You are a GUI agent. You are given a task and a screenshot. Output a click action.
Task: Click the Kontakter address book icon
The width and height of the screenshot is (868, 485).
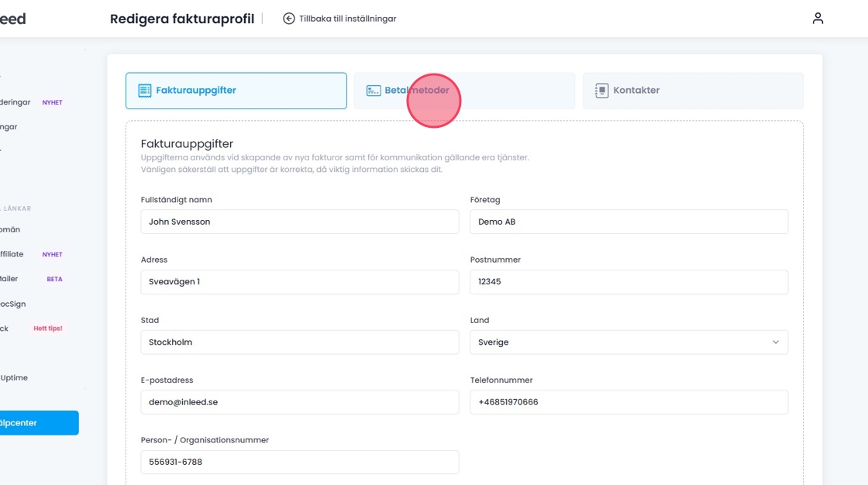[x=601, y=91]
